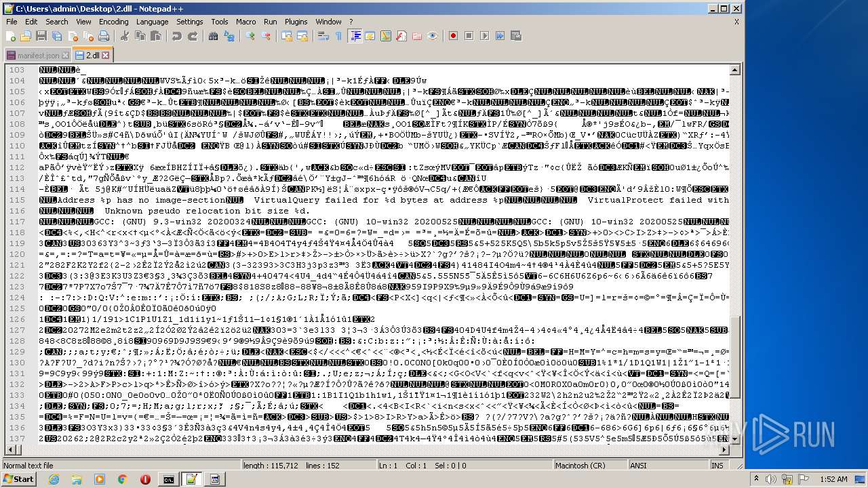Save the current file via toolbar

pos(41,36)
